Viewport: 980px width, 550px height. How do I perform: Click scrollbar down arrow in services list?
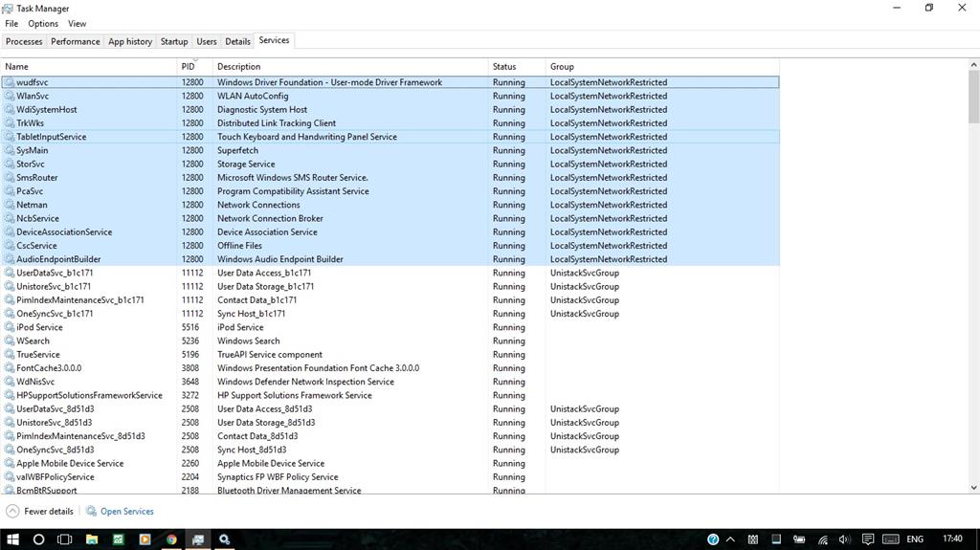coord(973,488)
